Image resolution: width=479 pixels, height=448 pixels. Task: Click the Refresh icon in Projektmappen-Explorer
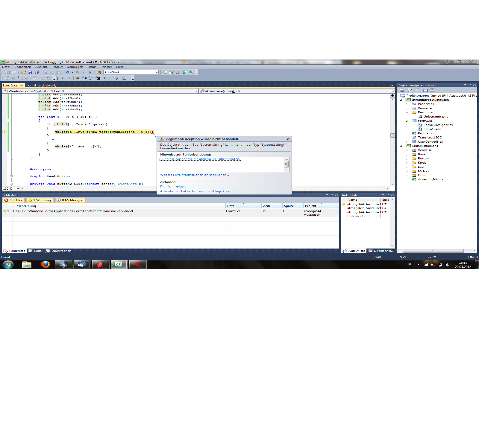pos(417,90)
